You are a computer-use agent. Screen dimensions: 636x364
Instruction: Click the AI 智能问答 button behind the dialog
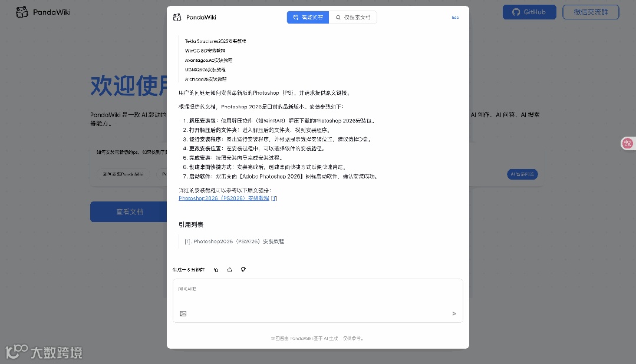(522, 174)
